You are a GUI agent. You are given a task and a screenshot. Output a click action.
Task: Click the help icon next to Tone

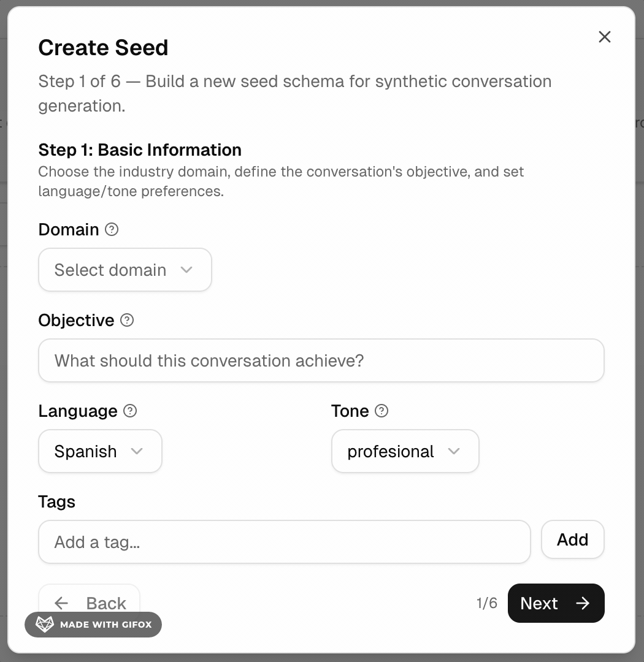381,411
